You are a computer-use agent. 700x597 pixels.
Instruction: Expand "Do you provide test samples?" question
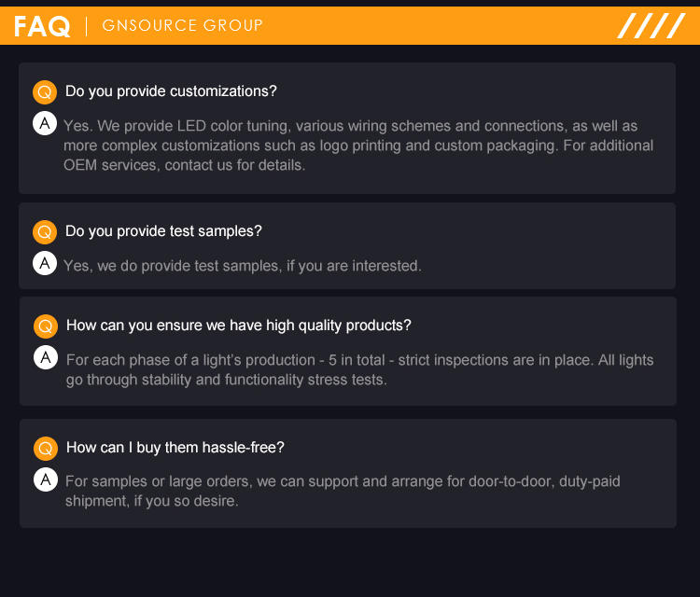[163, 231]
